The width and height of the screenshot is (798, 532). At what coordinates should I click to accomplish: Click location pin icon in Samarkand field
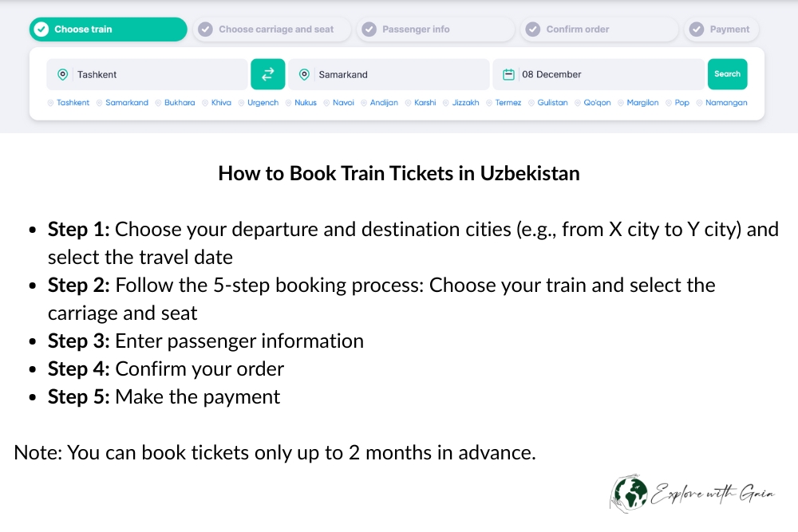click(x=304, y=74)
